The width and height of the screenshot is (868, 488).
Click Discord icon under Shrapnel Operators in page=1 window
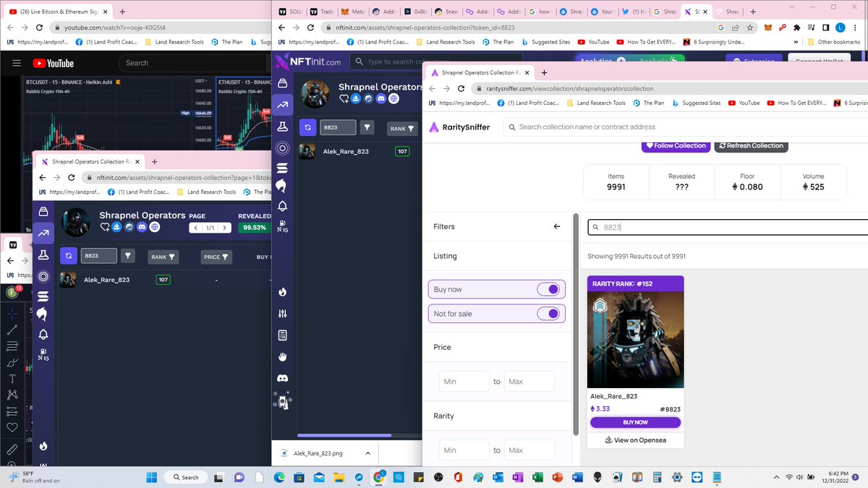click(142, 228)
